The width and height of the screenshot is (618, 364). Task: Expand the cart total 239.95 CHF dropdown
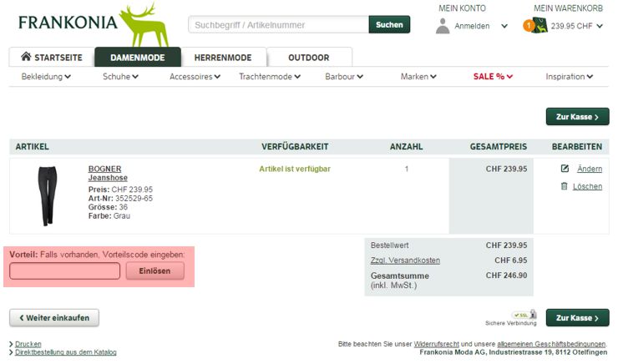pos(600,26)
